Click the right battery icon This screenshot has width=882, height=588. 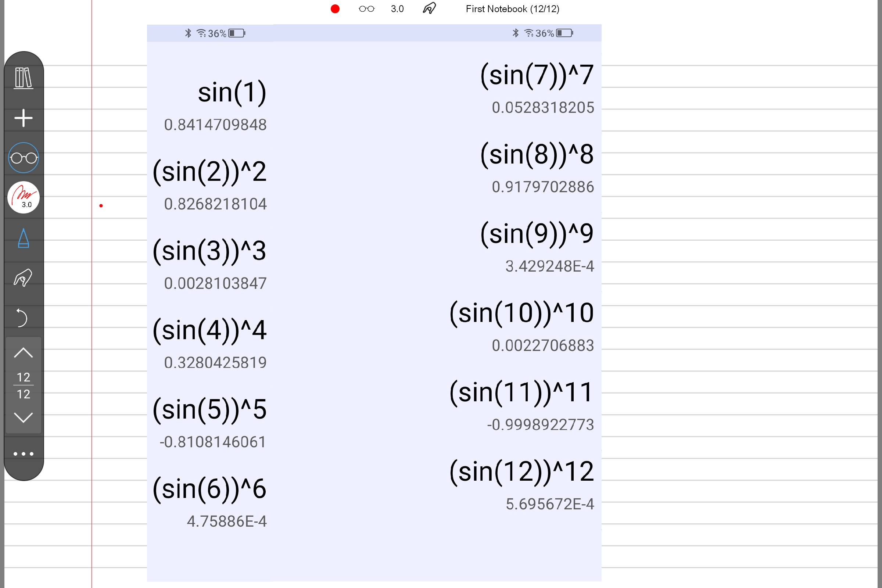(564, 33)
